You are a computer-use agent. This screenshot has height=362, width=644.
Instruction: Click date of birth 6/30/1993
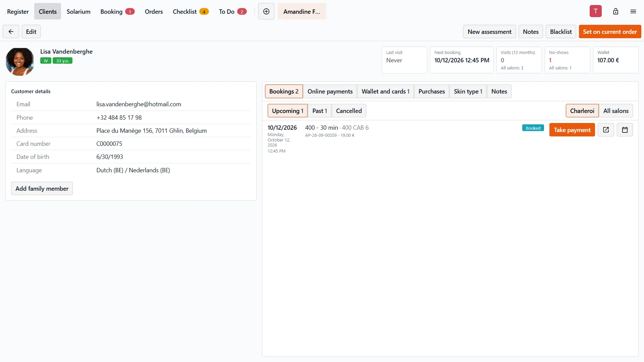tap(110, 157)
